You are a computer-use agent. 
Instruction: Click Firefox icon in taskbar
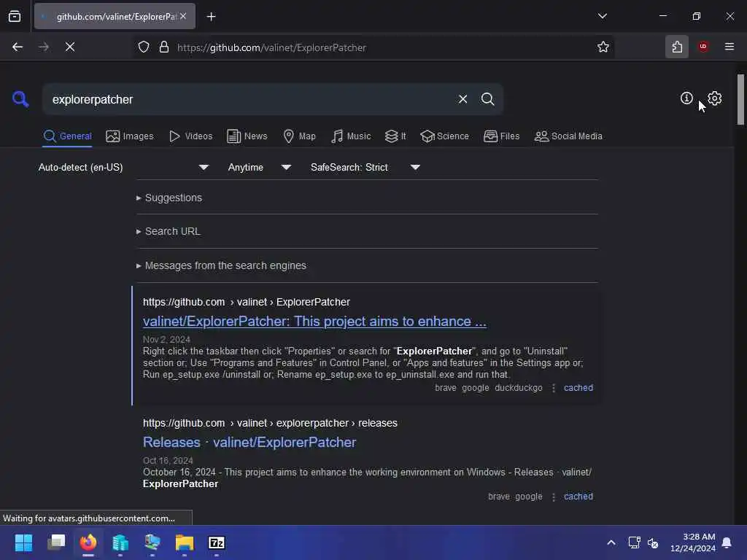click(88, 542)
